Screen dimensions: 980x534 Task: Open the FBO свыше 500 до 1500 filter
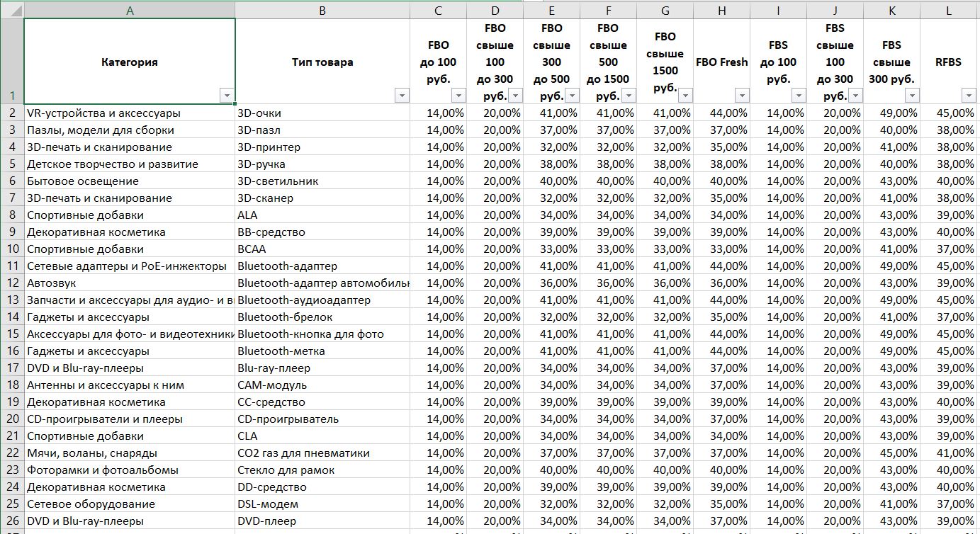(x=629, y=96)
